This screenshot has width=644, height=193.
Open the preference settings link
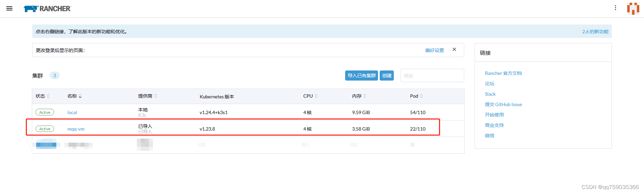(x=434, y=50)
